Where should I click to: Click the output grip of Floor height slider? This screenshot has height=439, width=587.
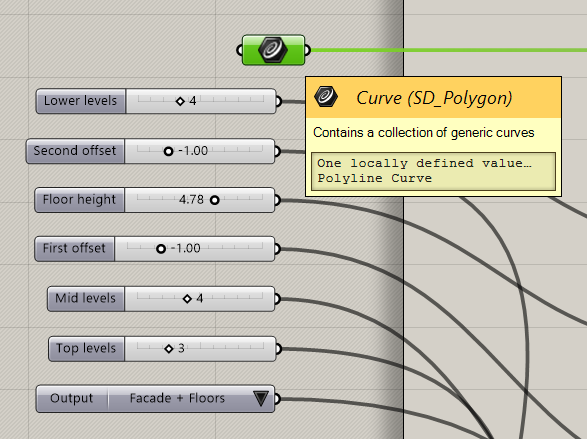277,200
